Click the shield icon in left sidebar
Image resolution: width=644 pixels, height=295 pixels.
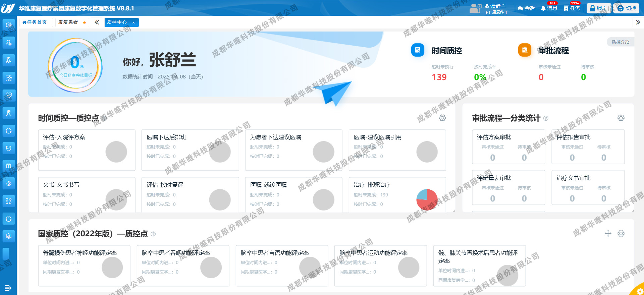(x=9, y=148)
